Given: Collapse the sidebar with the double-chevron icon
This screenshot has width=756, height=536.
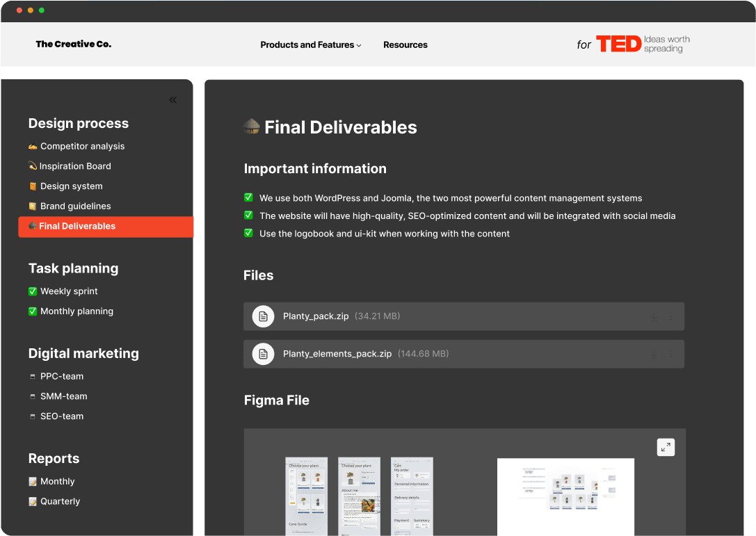Looking at the screenshot, I should pyautogui.click(x=172, y=99).
